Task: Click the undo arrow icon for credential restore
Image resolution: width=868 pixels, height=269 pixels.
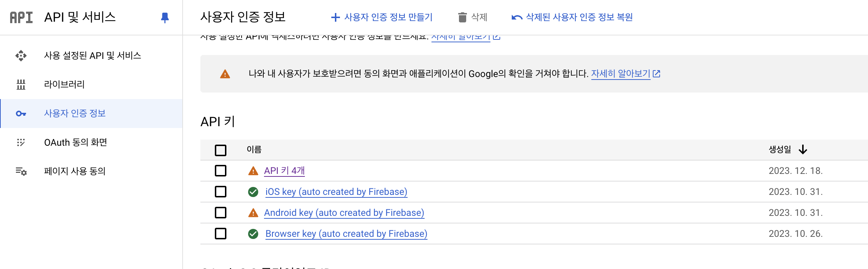Action: [517, 17]
